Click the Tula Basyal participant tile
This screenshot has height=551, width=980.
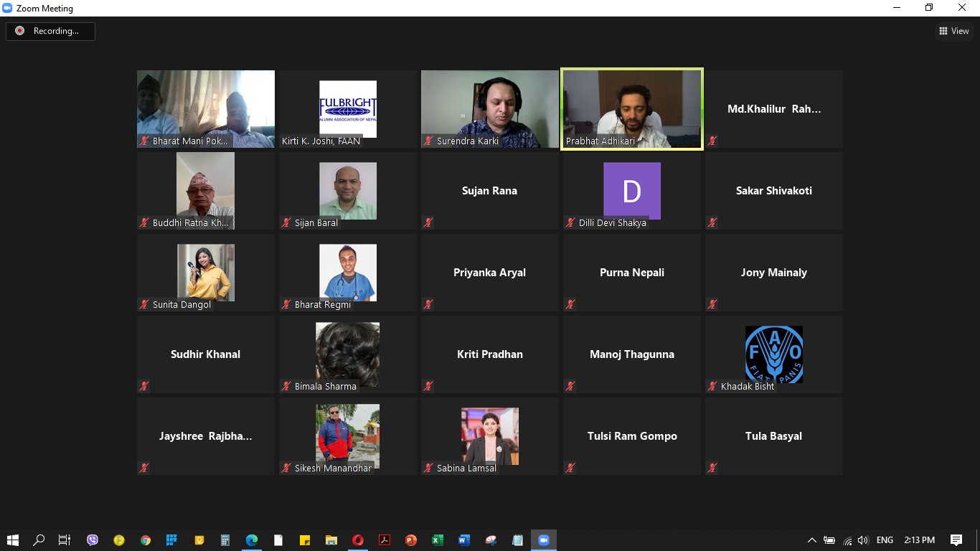click(773, 435)
